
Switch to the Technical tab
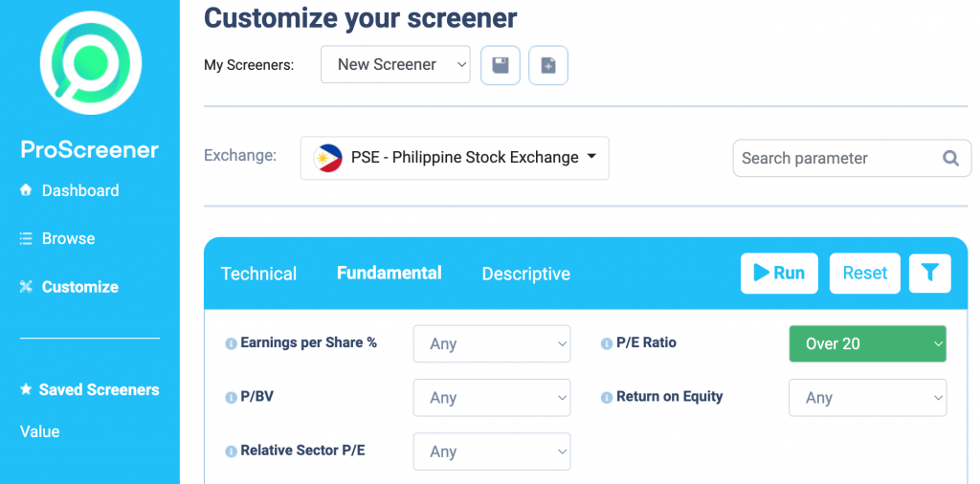tap(258, 274)
